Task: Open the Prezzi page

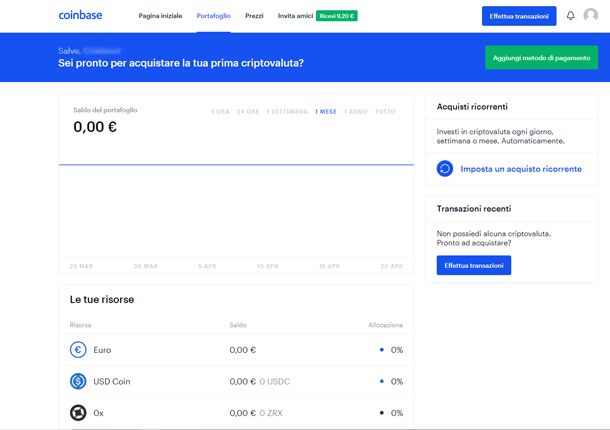Action: 254,16
